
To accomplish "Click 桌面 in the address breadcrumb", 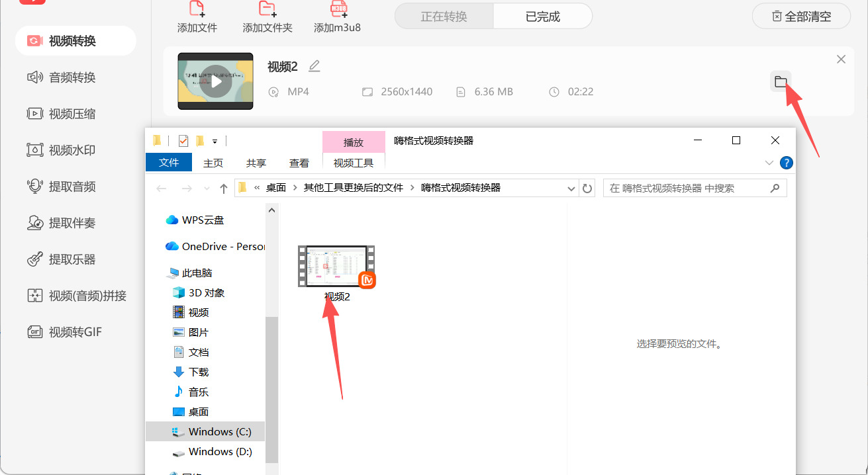I will 276,188.
